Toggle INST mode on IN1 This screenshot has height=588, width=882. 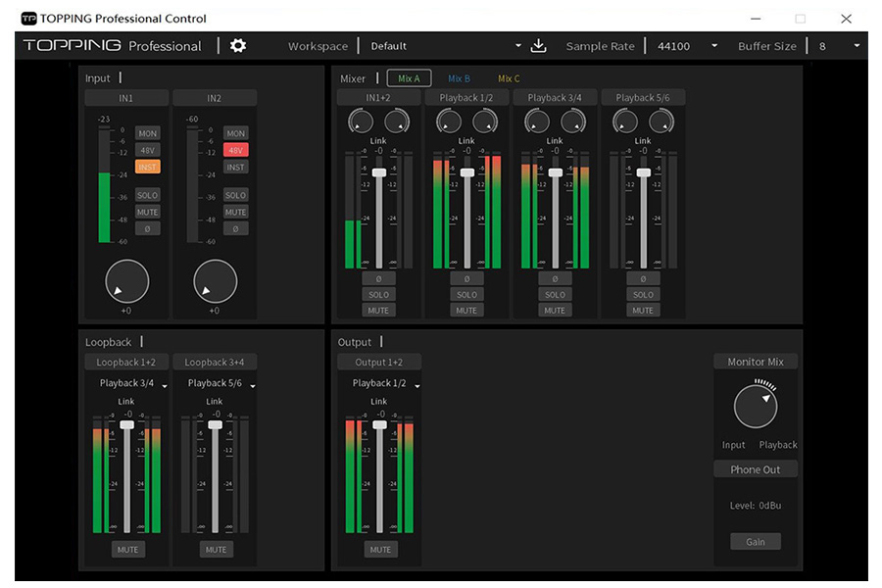148,167
